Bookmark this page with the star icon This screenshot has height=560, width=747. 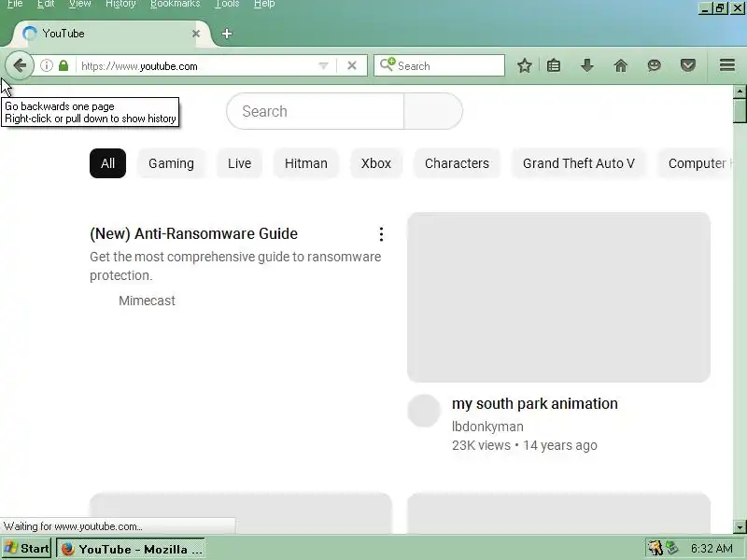(525, 65)
